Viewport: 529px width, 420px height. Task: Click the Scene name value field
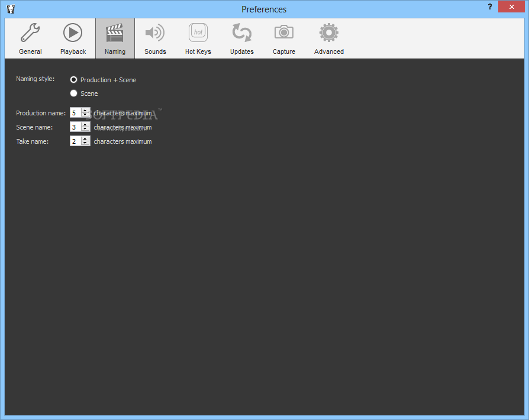76,127
